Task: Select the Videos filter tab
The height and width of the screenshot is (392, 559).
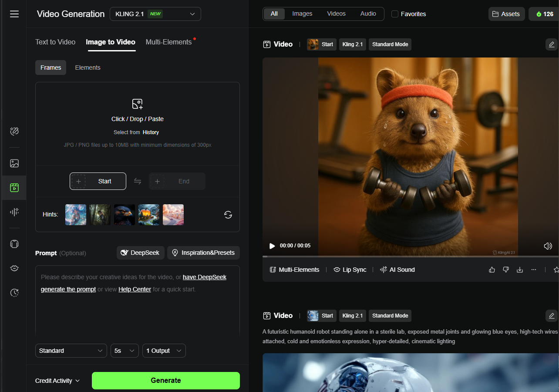Action: (336, 14)
